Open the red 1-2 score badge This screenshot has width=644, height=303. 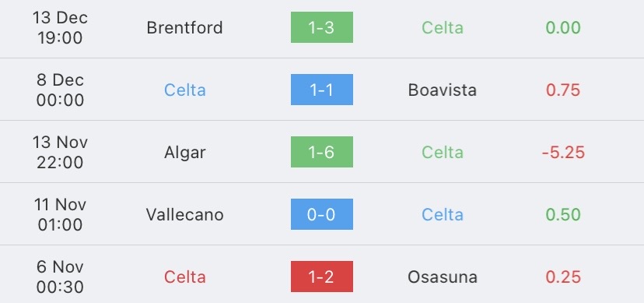coord(321,277)
